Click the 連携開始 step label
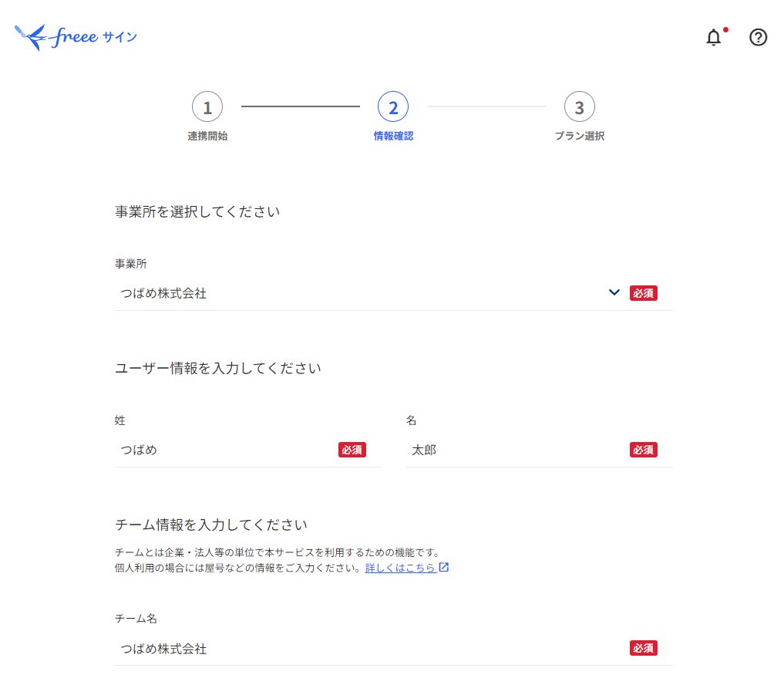 [207, 136]
